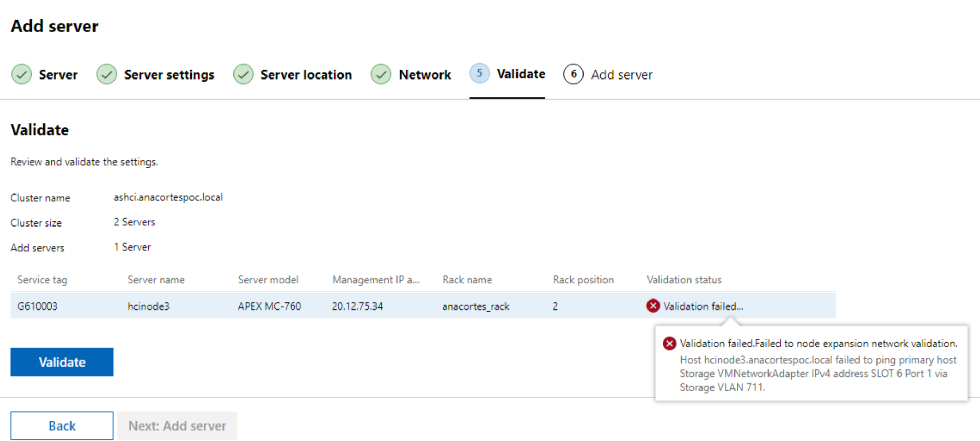Viewport: 980px width, 441px height.
Task: Click the Validation failed... status text
Action: click(703, 306)
